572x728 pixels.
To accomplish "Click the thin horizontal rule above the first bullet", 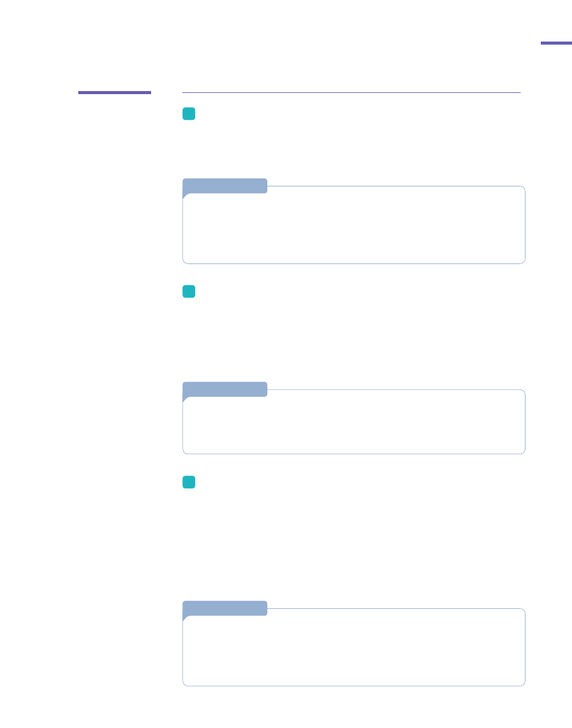I will 351,93.
